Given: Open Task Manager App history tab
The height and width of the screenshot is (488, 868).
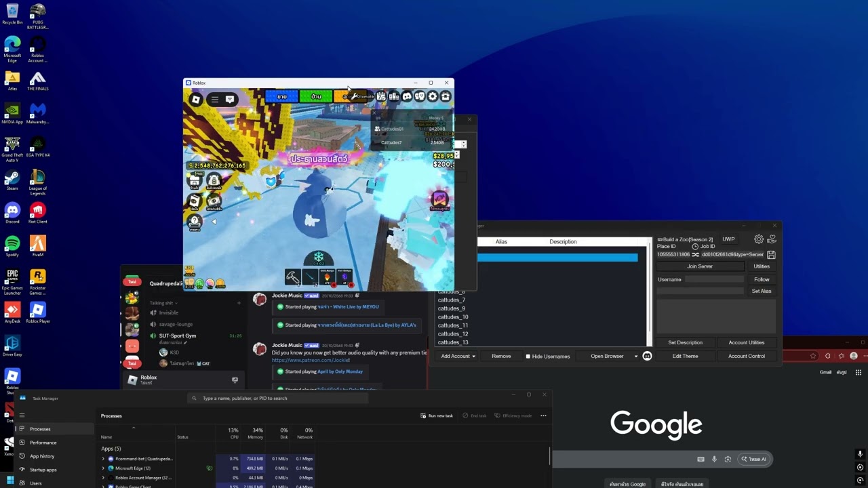Looking at the screenshot, I should pyautogui.click(x=55, y=456).
